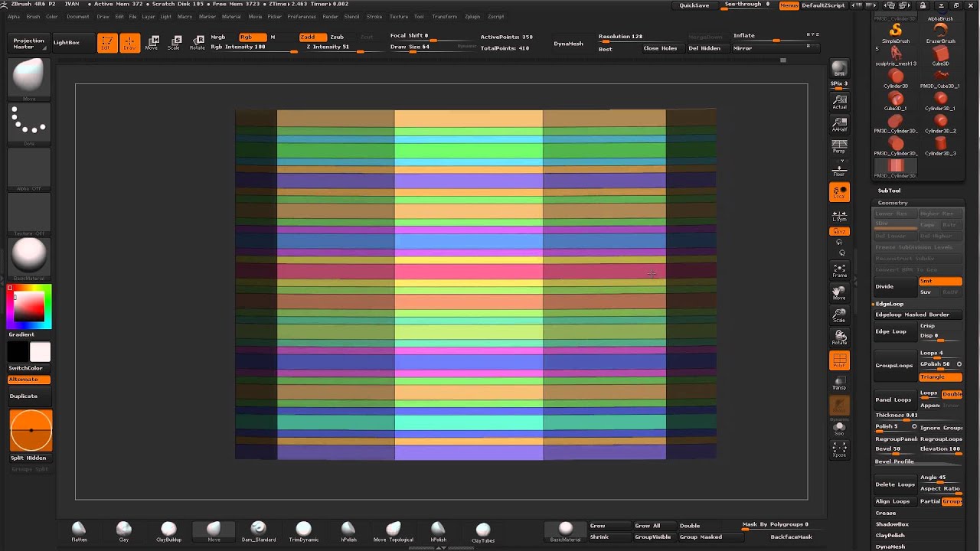This screenshot has height=551, width=980.
Task: Open the Projection Master dropdown
Action: (29, 44)
